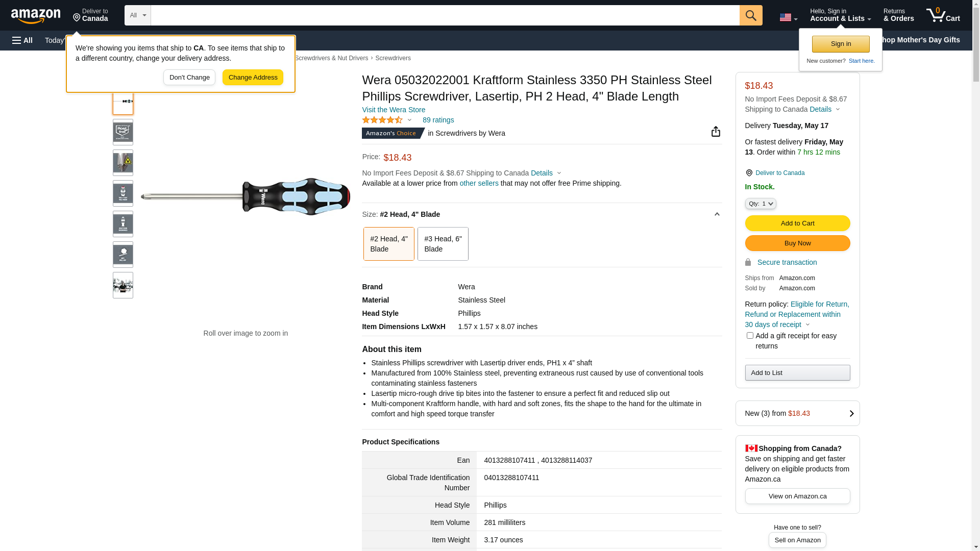Image resolution: width=980 pixels, height=551 pixels.
Task: Click the search magnifier button
Action: 751,15
